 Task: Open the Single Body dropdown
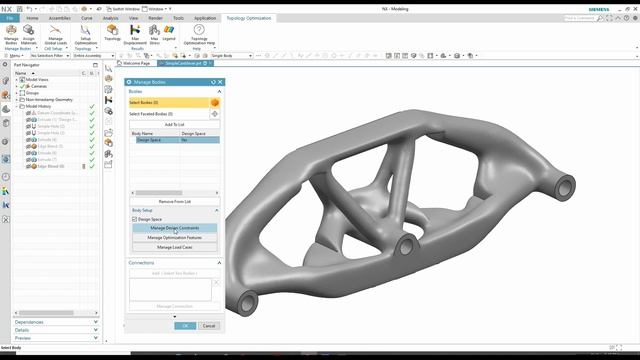tap(231, 56)
